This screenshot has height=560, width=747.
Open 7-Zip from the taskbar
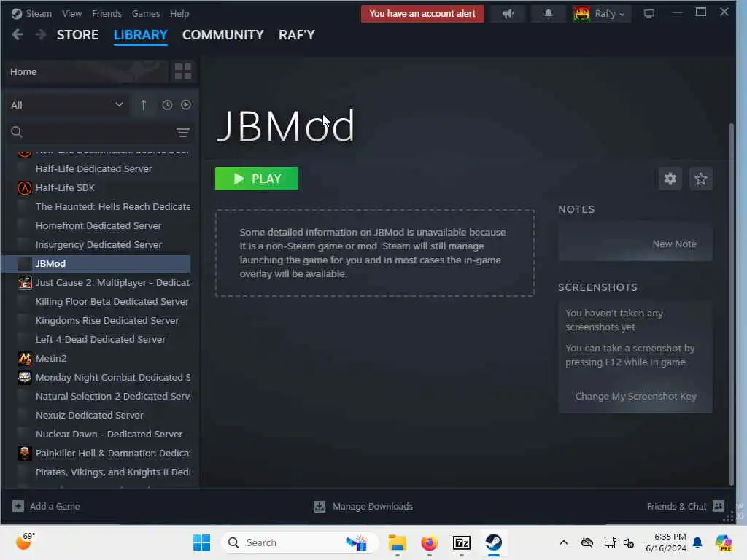coord(461,542)
